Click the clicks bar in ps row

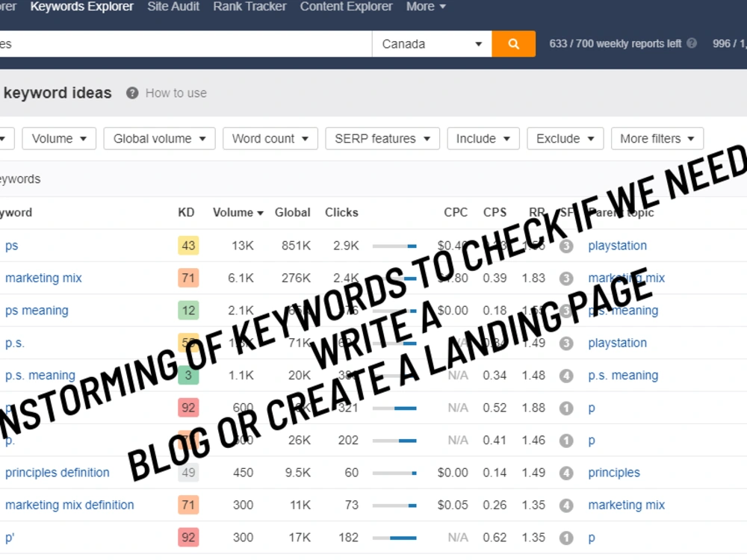pyautogui.click(x=394, y=246)
